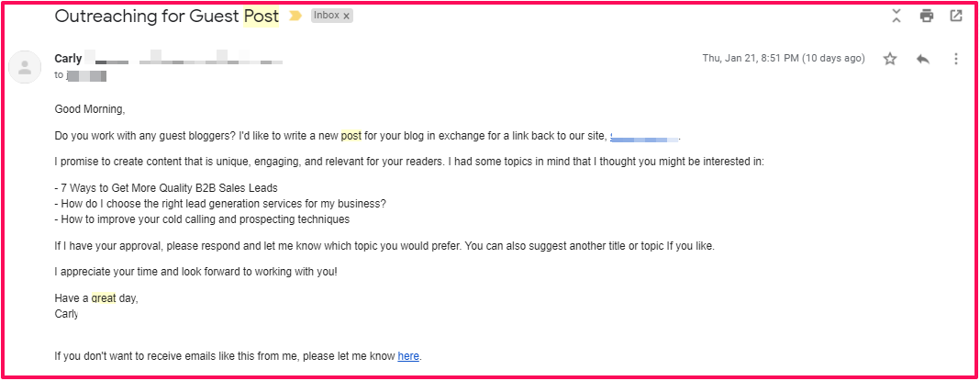Click the highlighted word 'great' in the sign-off
980x381 pixels.
coord(103,298)
